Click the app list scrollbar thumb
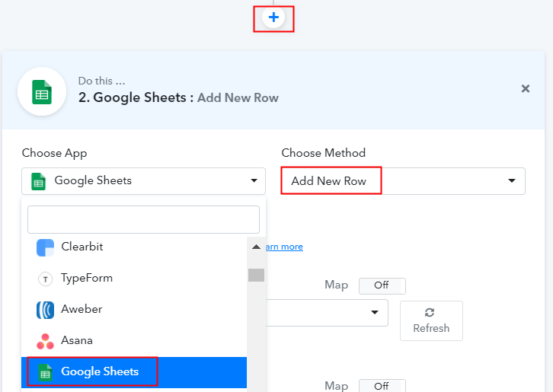The image size is (553, 392). [x=256, y=275]
